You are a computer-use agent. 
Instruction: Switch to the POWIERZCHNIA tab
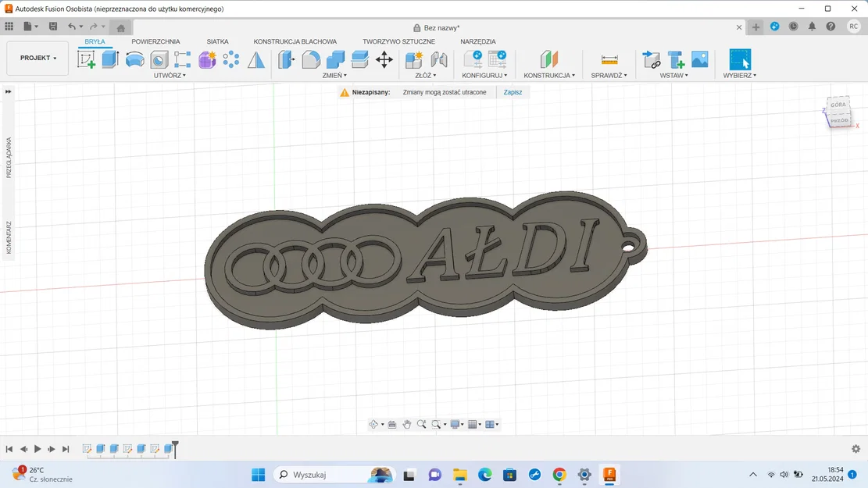155,41
